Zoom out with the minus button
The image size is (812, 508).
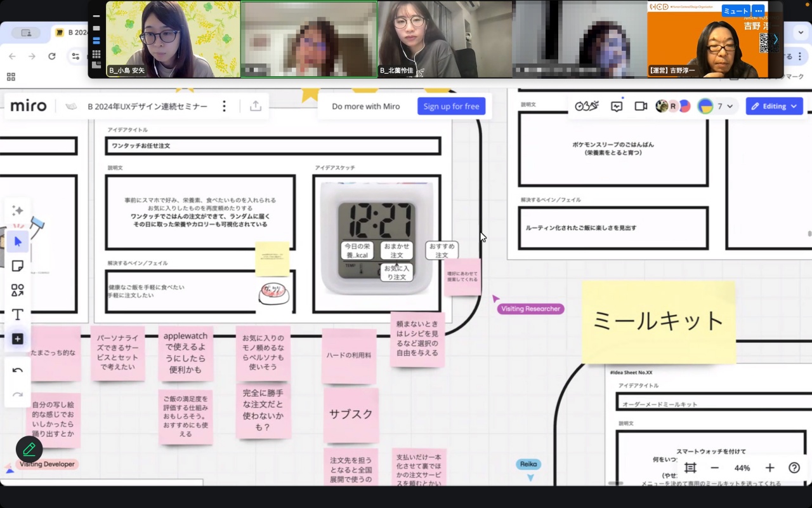point(715,468)
